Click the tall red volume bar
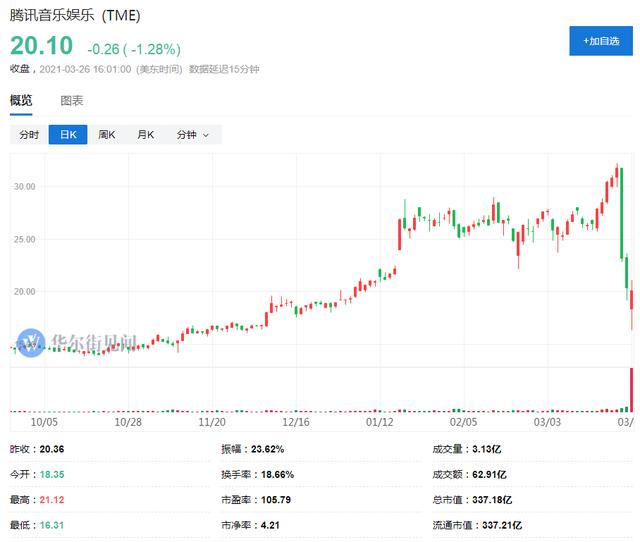The height and width of the screenshot is (542, 640). [631, 389]
